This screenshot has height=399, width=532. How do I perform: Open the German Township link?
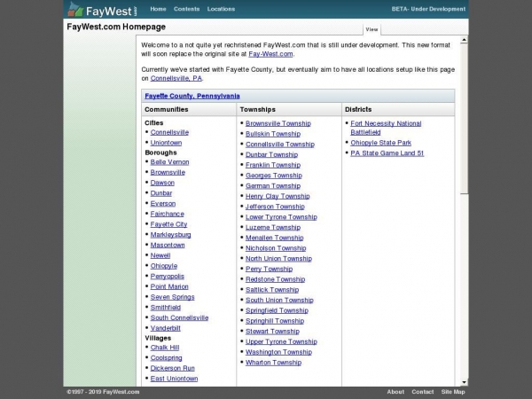tap(273, 186)
